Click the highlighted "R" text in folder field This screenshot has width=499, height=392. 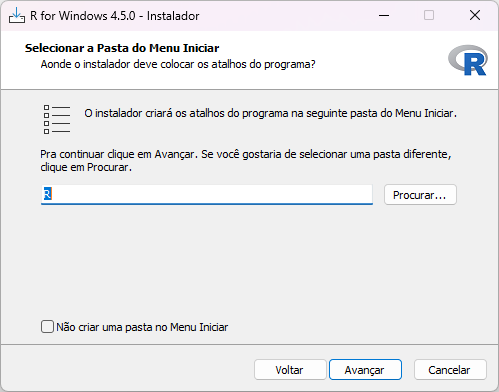coord(48,194)
